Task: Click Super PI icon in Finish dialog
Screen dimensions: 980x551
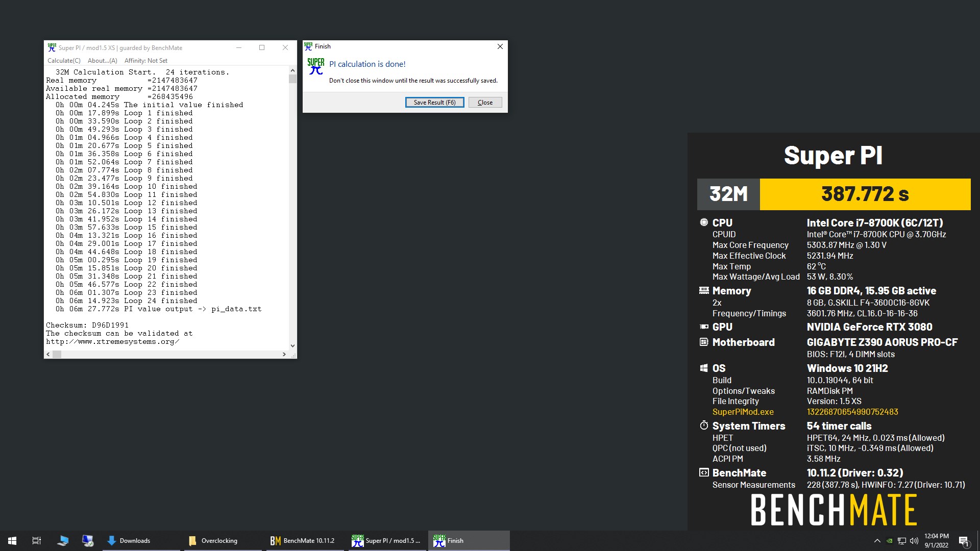Action: (315, 66)
